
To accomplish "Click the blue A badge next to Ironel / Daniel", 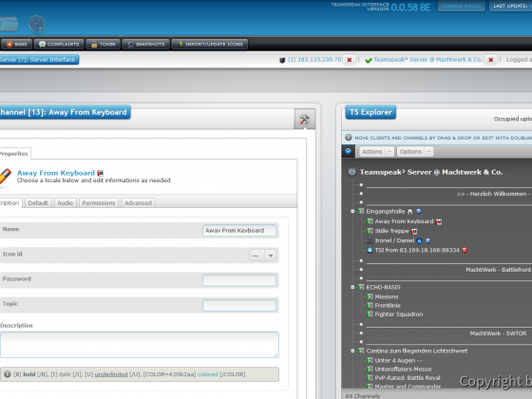I will [x=419, y=241].
